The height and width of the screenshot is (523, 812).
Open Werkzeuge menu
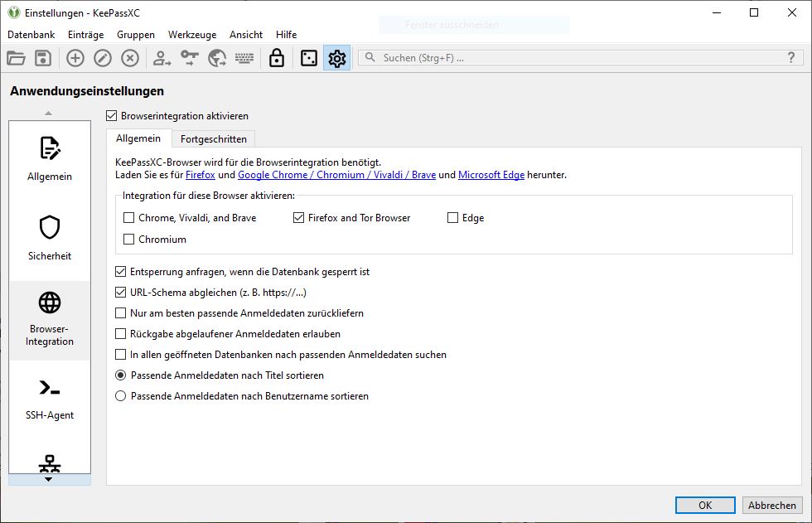[192, 35]
